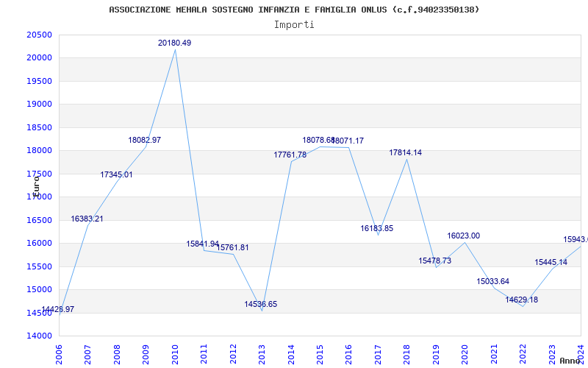Click the data label 14536.65

(x=261, y=304)
